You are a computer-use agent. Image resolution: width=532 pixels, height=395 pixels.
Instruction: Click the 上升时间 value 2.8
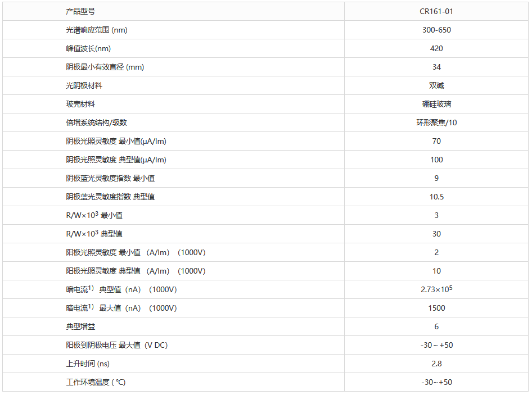(436, 364)
